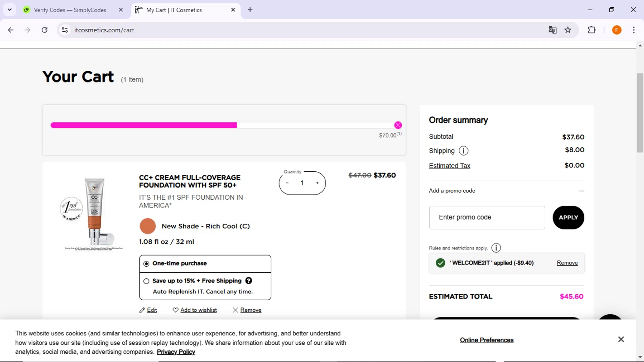The height and width of the screenshot is (362, 644).
Task: Click the browser back arrow
Action: [x=11, y=30]
